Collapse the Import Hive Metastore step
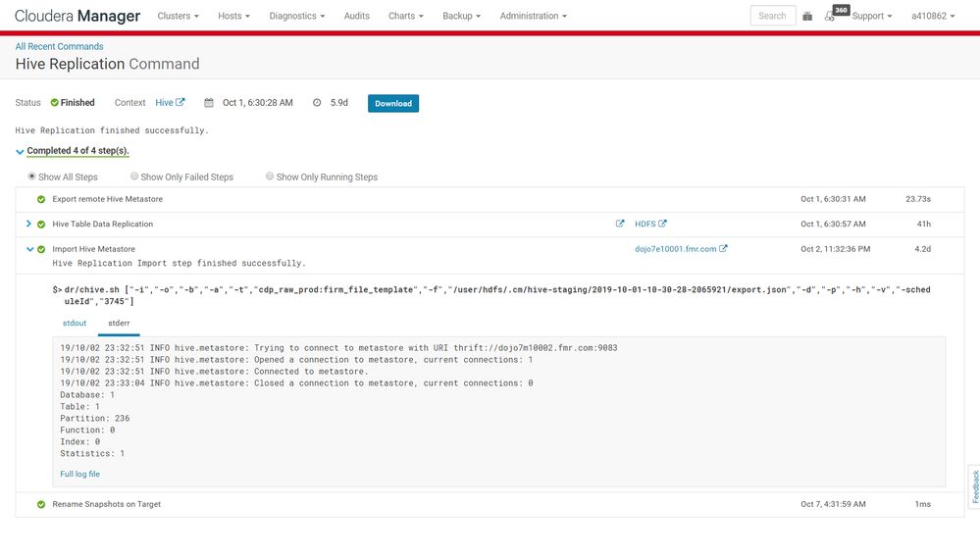Viewport: 980px width, 558px height. (x=29, y=249)
